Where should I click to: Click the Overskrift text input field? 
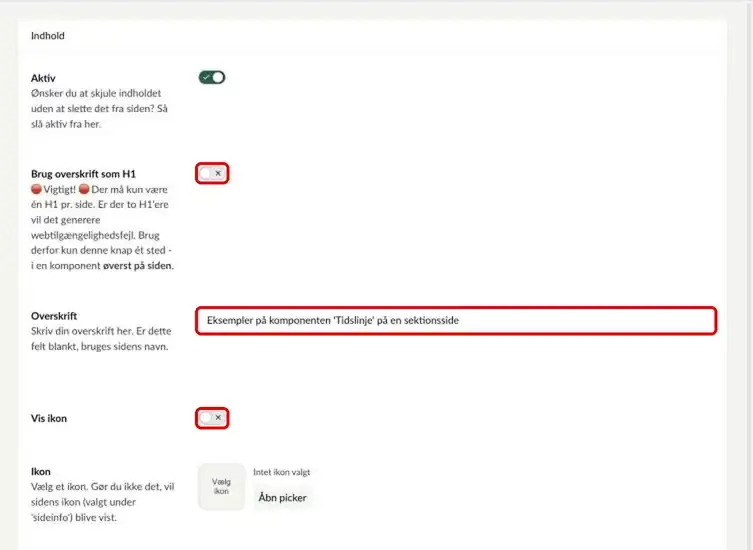[456, 320]
